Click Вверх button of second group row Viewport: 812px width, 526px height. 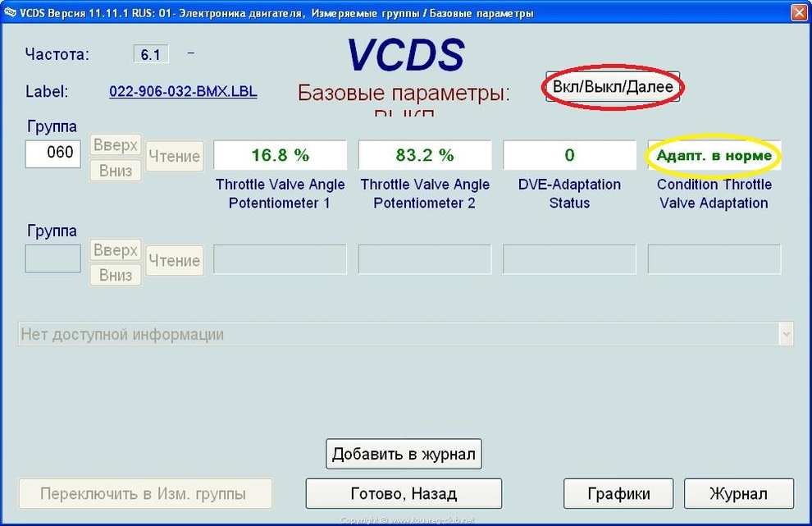(116, 249)
